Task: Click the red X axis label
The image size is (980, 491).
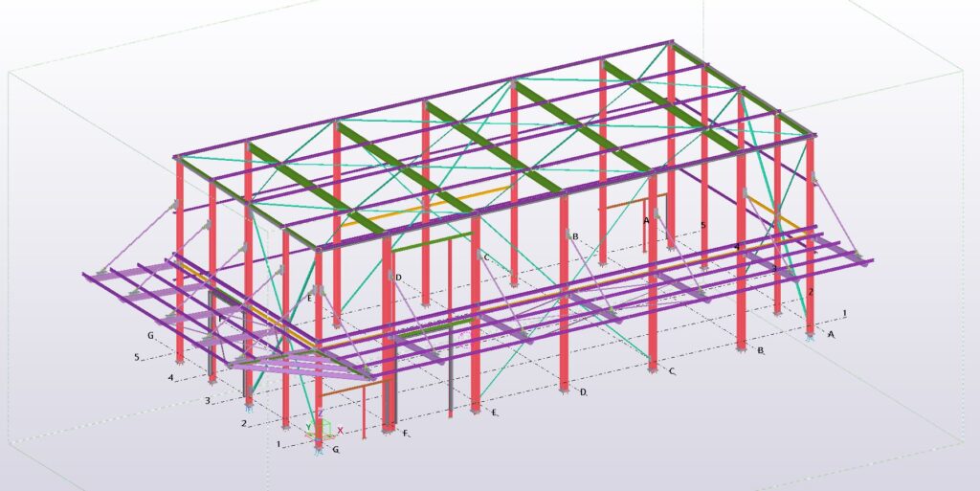Action: [x=340, y=431]
